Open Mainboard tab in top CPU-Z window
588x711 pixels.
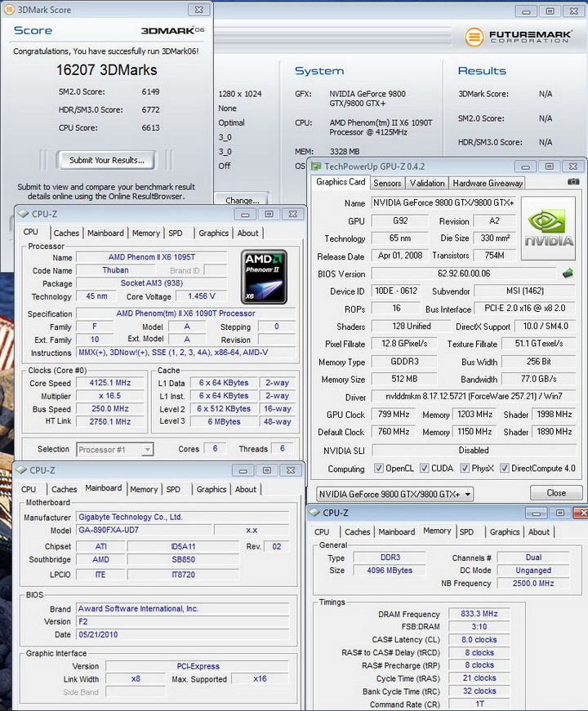tap(105, 233)
